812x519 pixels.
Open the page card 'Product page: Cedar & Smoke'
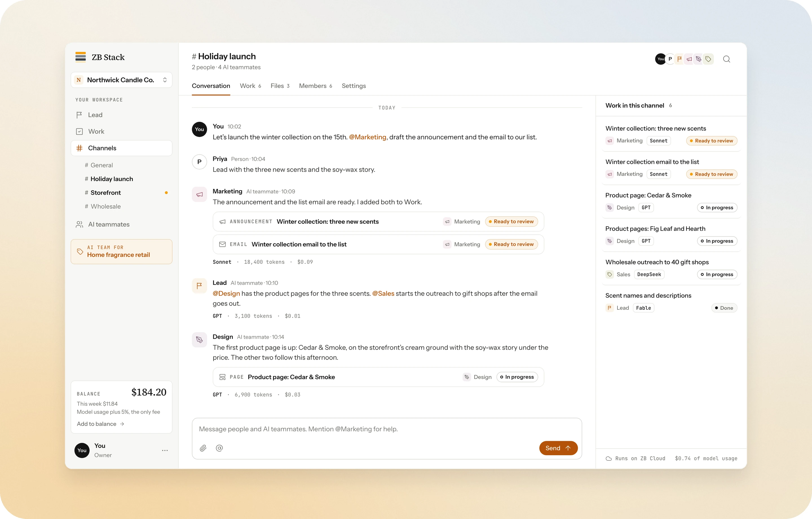[378, 377]
